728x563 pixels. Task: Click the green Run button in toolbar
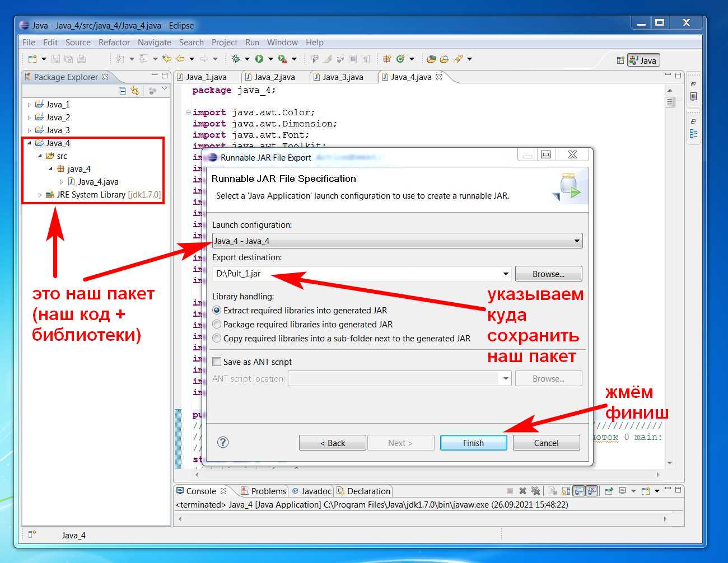259,59
